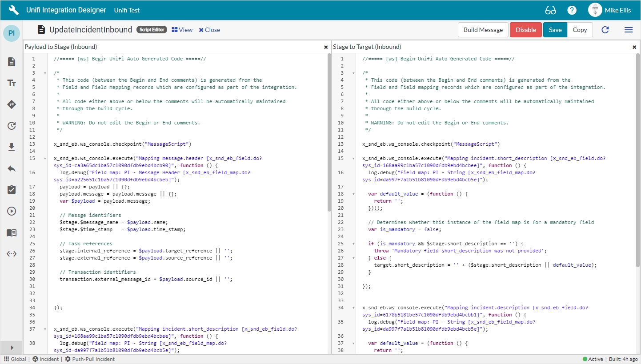Collapse code fold arrow at line 15 left pane

pos(44,158)
